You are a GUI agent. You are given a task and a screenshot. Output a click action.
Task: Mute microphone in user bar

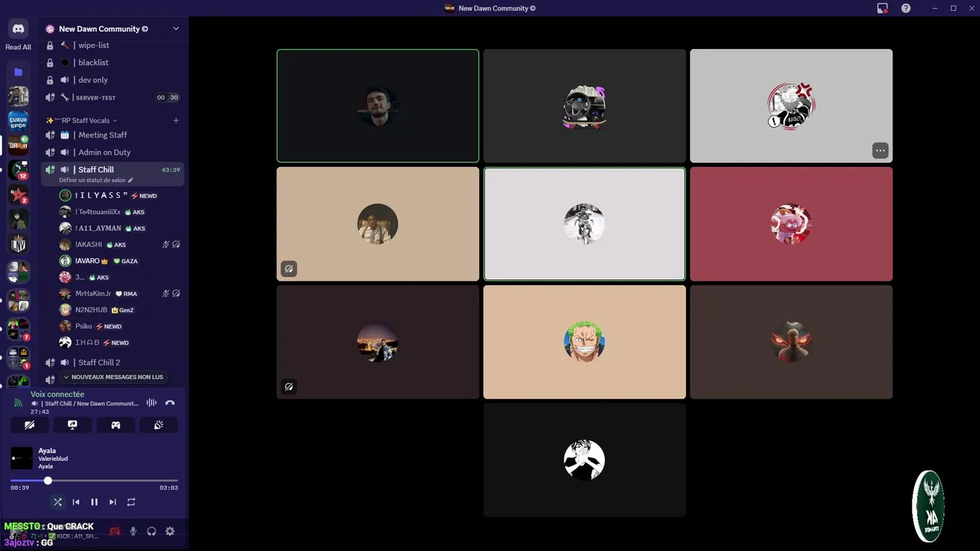[x=133, y=531]
